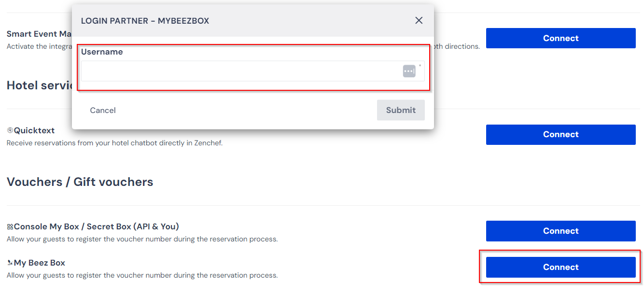
Task: Click the password manager icon in Username field
Action: click(409, 71)
